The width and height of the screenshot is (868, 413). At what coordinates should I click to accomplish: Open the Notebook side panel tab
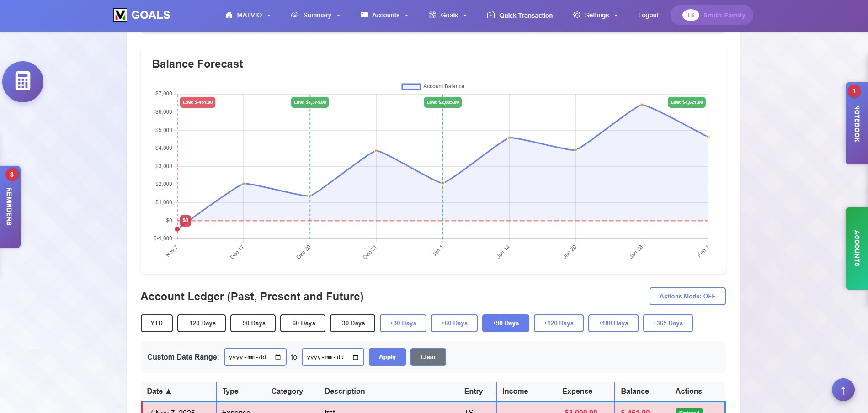point(856,123)
